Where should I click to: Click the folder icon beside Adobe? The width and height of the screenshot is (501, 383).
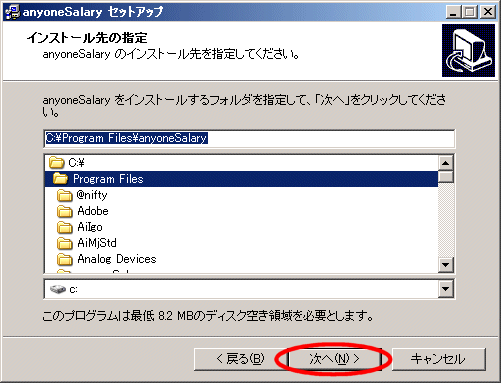[65, 211]
